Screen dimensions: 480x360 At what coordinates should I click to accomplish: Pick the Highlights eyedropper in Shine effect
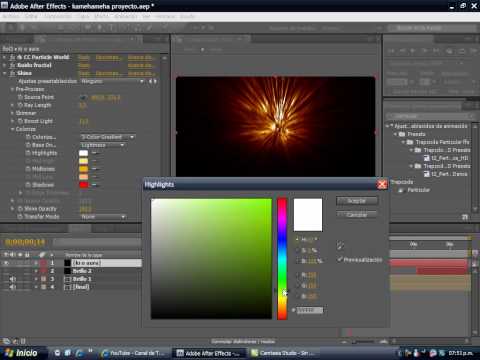tap(94, 153)
